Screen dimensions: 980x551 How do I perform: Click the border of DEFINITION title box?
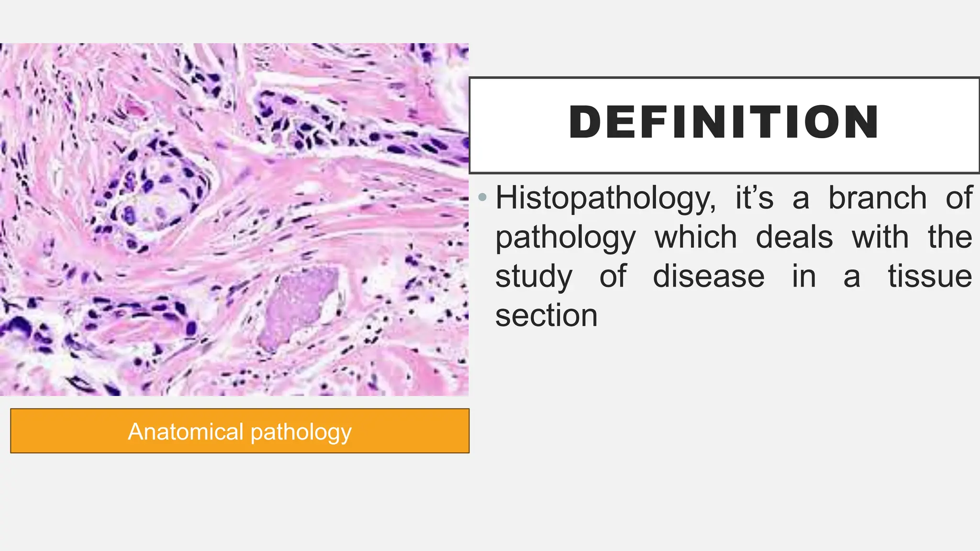724,78
